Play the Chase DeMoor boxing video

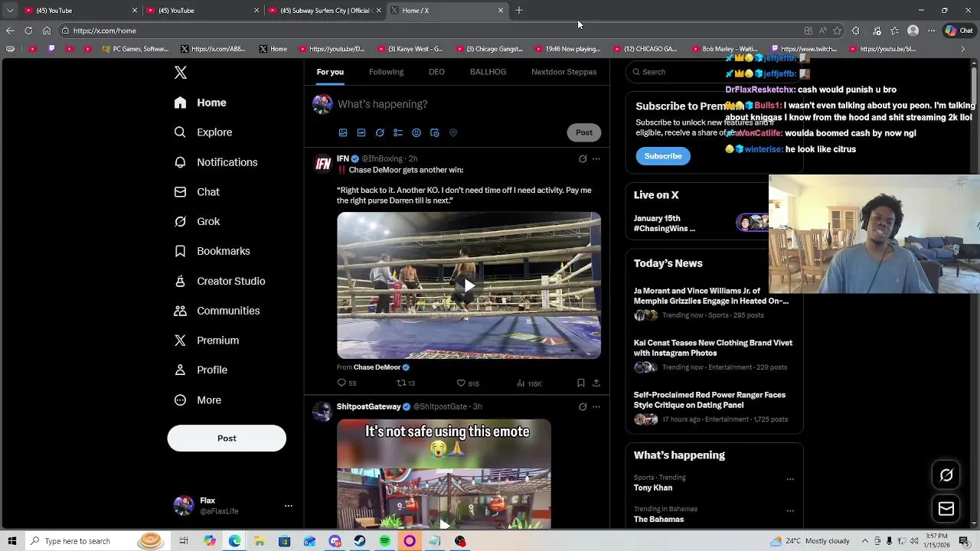[x=469, y=285]
